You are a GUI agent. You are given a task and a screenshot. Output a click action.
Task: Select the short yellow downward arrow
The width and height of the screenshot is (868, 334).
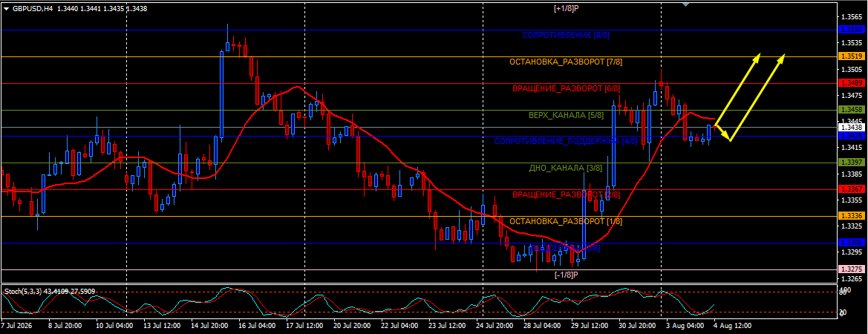click(x=723, y=134)
